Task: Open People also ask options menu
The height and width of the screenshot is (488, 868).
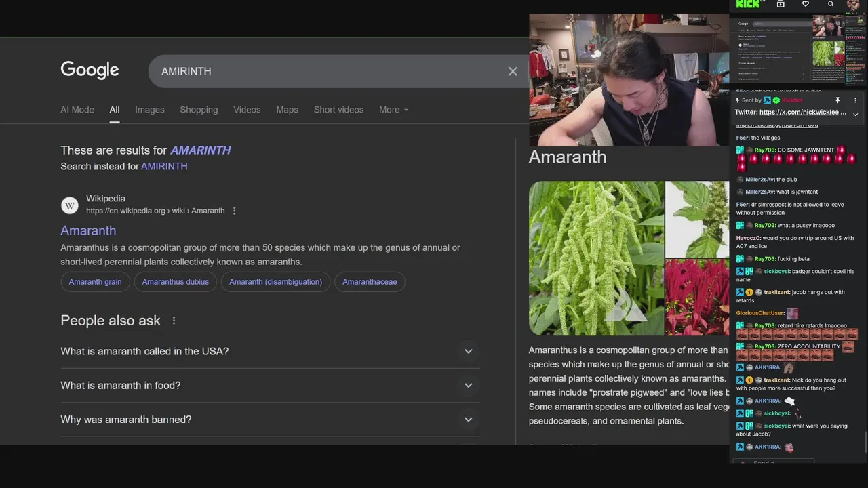Action: tap(174, 321)
